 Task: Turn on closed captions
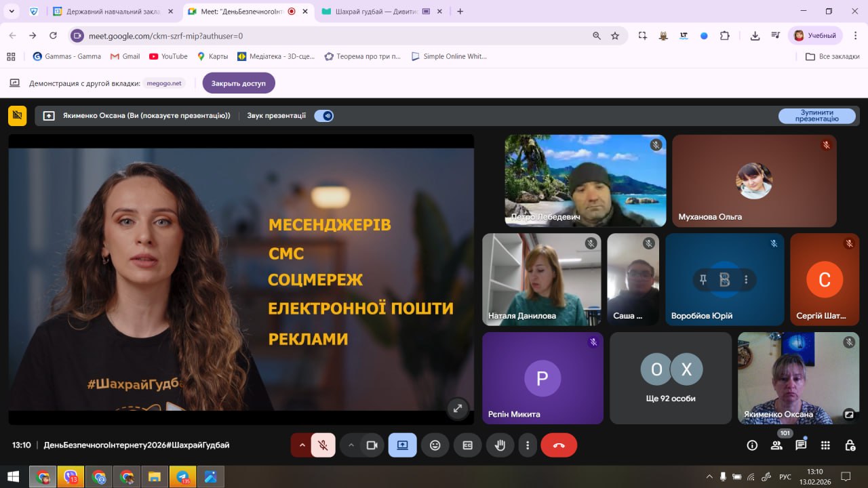click(x=467, y=445)
